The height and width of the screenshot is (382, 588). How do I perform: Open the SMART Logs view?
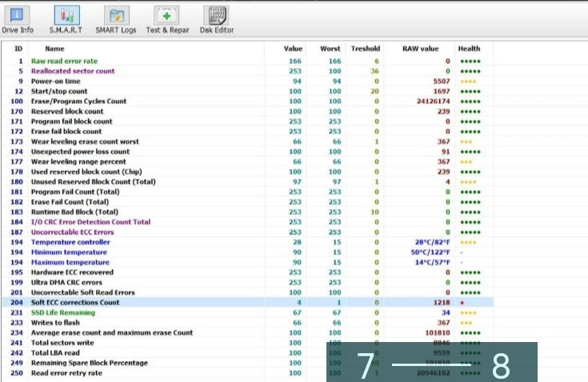point(117,19)
